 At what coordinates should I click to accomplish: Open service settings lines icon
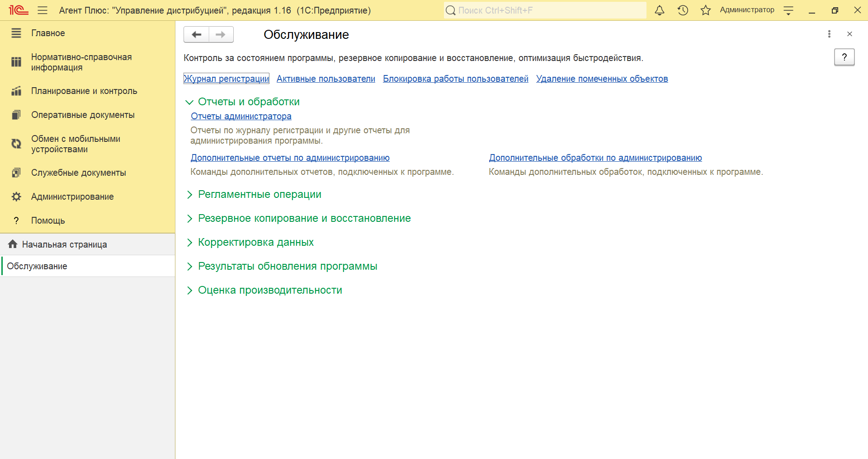click(788, 10)
